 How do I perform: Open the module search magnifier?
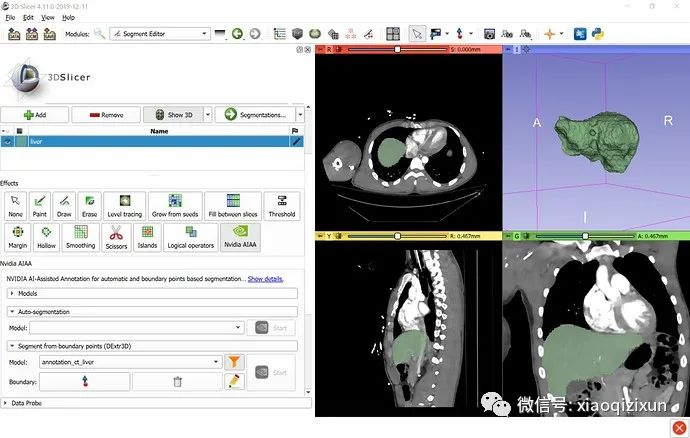coord(100,34)
